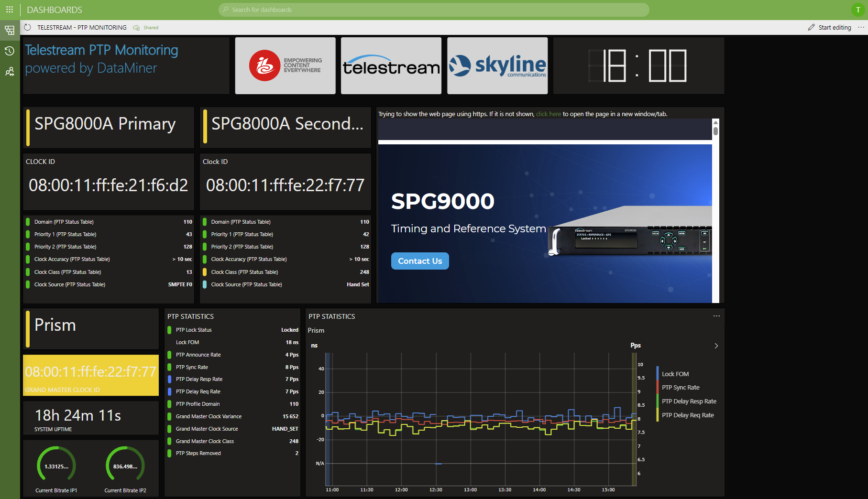Viewport: 868px width, 499px height.
Task: Click primary Clock Class row value 13
Action: pos(109,272)
